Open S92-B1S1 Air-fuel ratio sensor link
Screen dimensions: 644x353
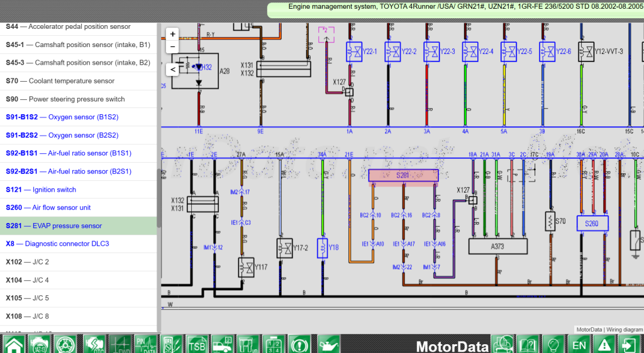(79, 153)
